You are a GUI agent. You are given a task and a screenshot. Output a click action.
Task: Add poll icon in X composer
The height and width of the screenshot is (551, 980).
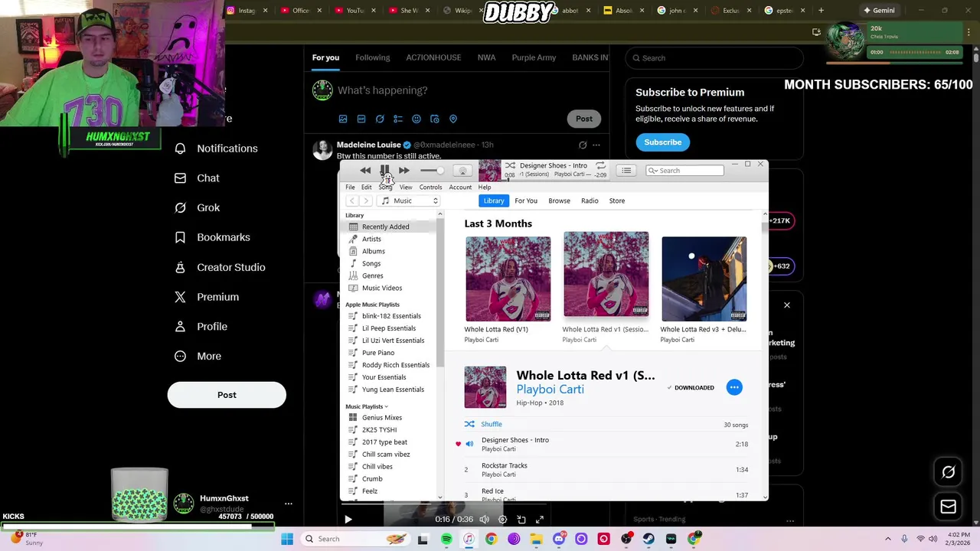pyautogui.click(x=398, y=119)
